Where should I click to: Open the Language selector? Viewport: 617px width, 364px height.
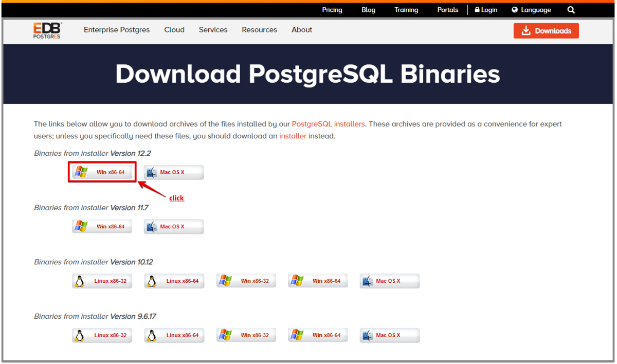[531, 10]
